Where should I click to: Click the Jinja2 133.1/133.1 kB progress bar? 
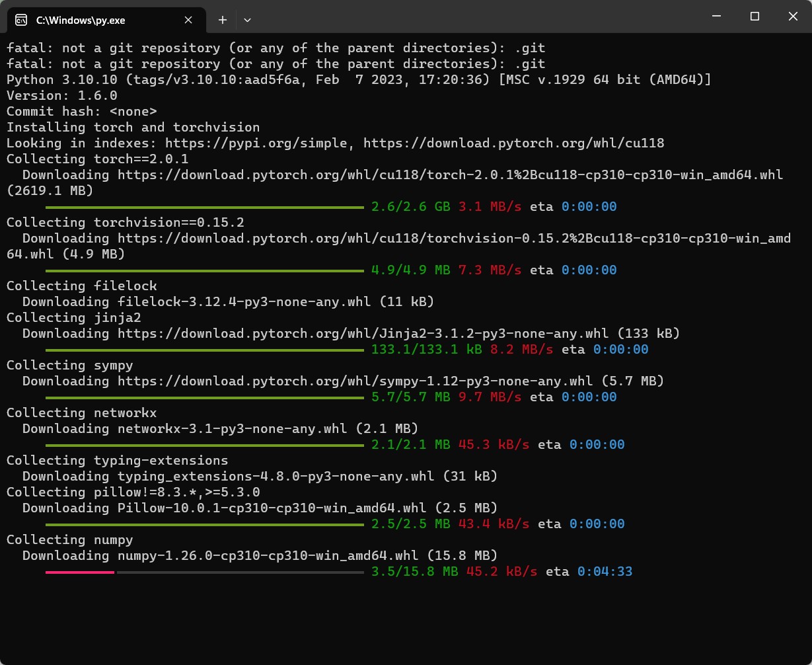205,350
